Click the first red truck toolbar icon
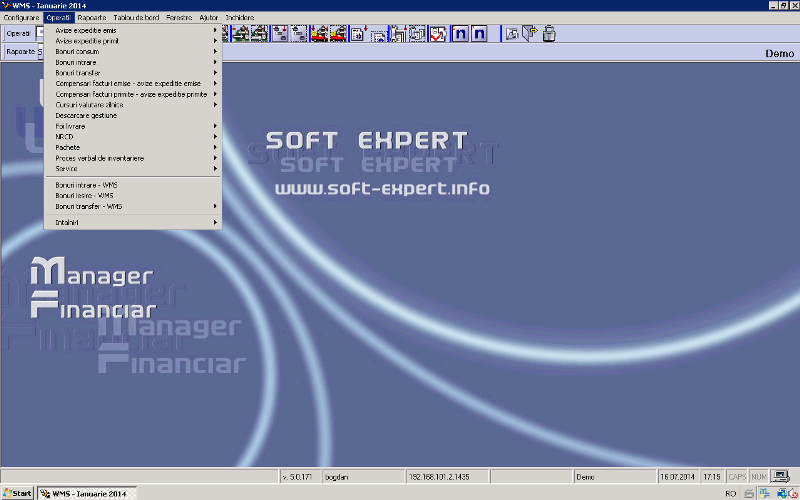 [319, 34]
